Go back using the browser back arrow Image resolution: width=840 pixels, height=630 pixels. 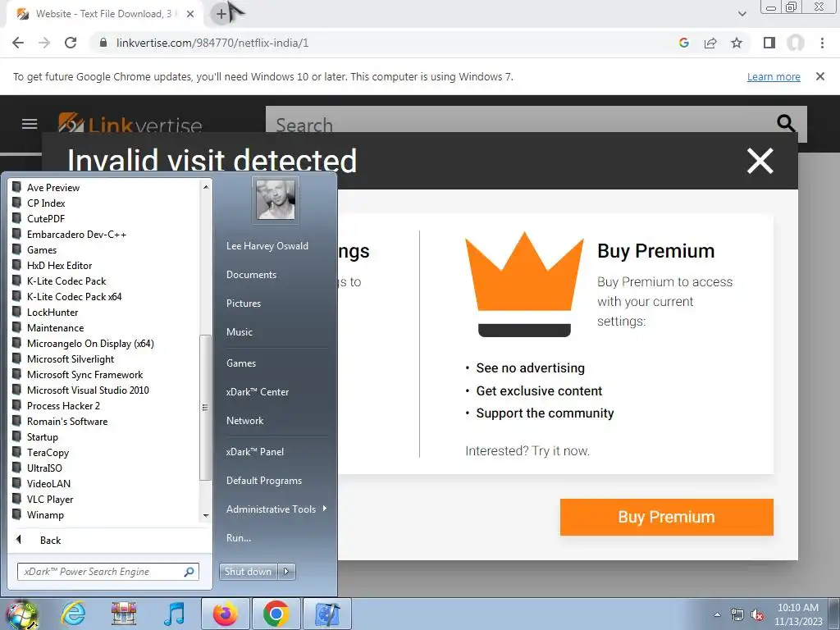[18, 43]
